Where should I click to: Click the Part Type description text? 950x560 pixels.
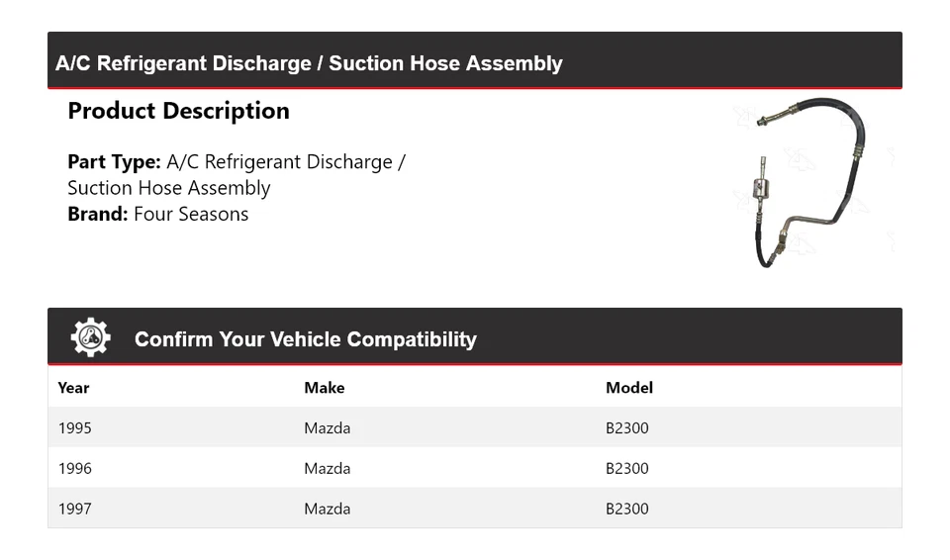[x=237, y=174]
